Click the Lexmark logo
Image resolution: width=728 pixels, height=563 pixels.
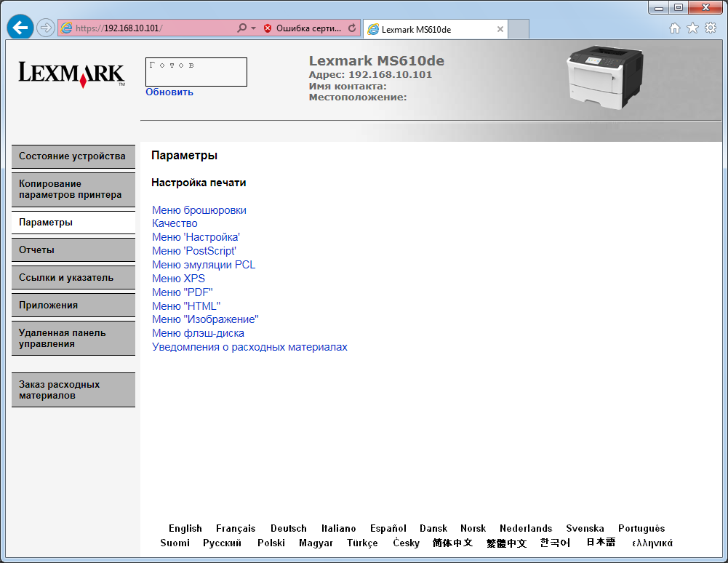point(71,74)
